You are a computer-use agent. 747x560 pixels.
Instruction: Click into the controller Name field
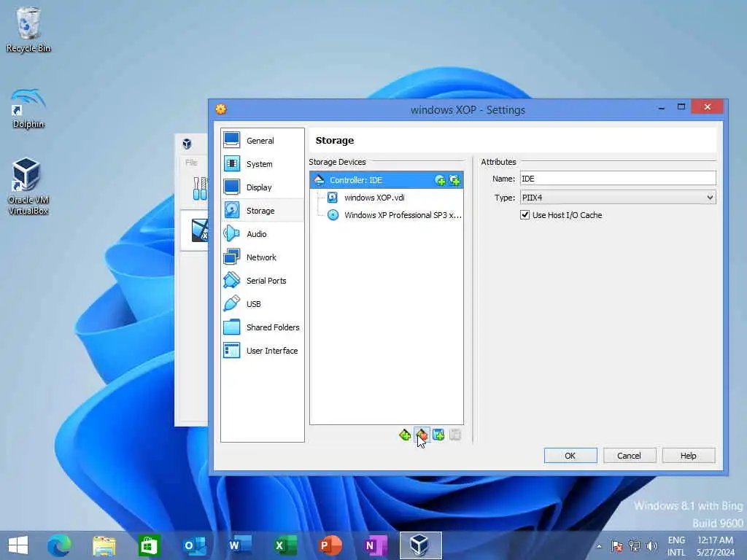618,179
